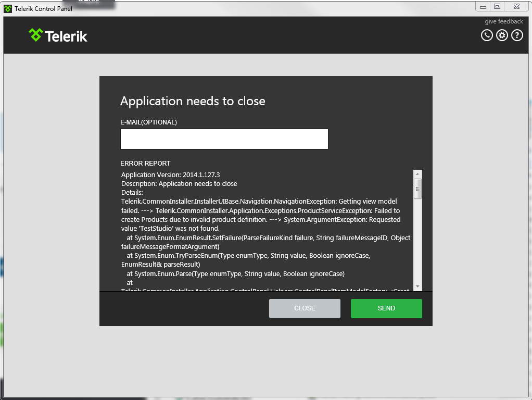
Task: Close the Telerik Control Panel window
Action: [x=516, y=6]
